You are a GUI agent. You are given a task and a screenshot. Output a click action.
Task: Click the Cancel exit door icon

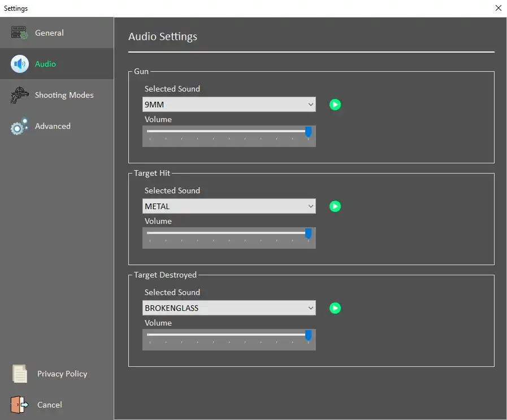tap(19, 405)
